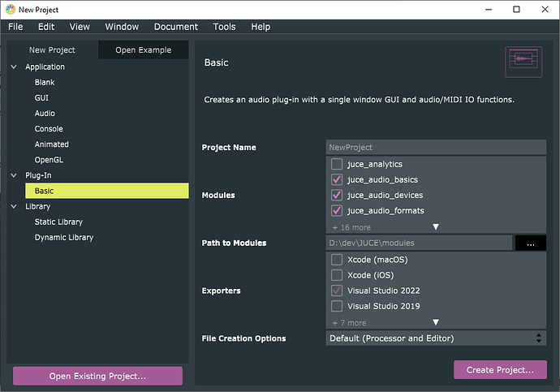
Task: Collapse the Application tree section
Action: coord(14,67)
